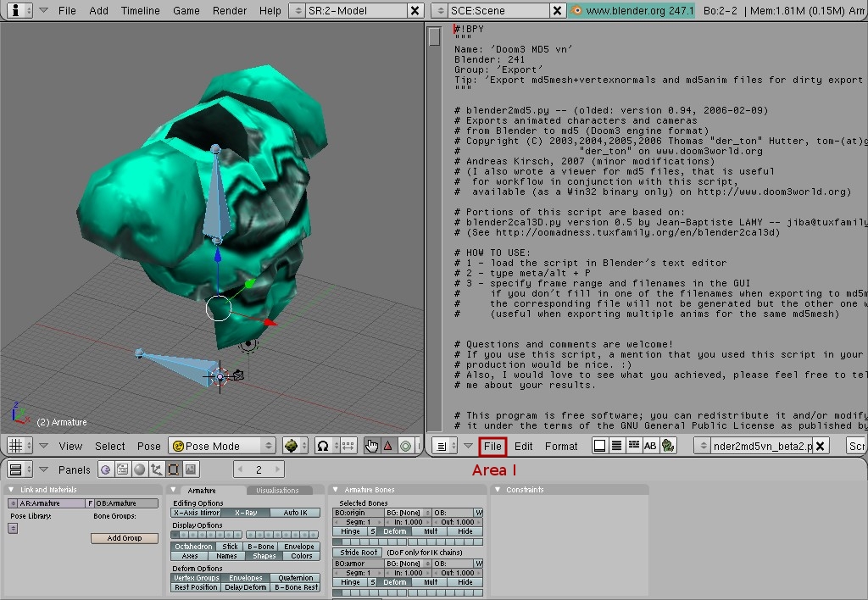The height and width of the screenshot is (600, 868).
Task: Open the Shading context sphere icon
Action: (x=140, y=469)
